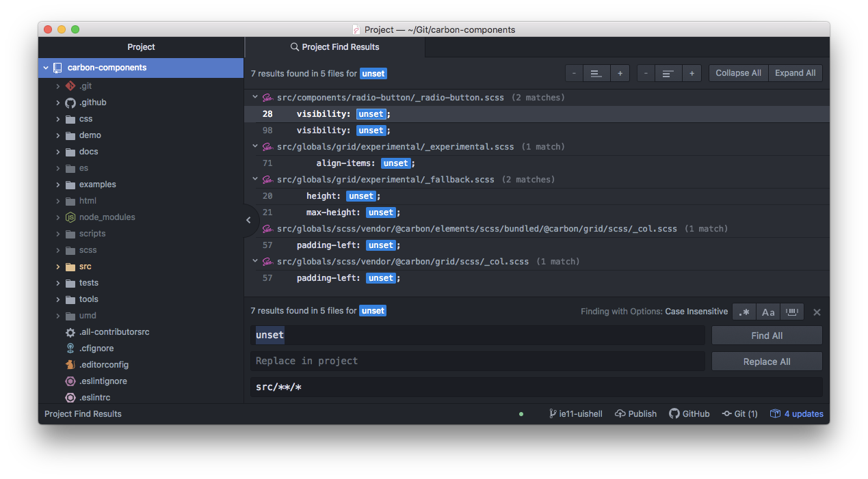Screen dimensions: 868x479
Task: Expand the src folder
Action: point(58,266)
